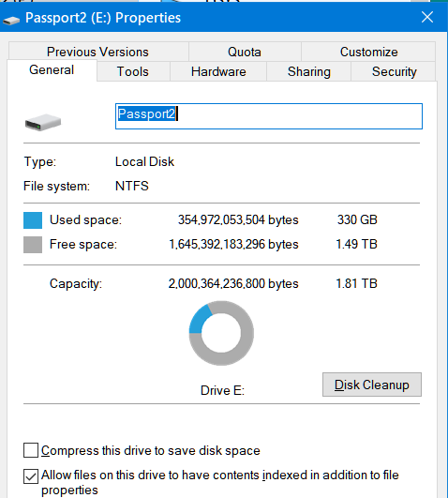
Task: Click the Free space: label
Action: [x=83, y=244]
